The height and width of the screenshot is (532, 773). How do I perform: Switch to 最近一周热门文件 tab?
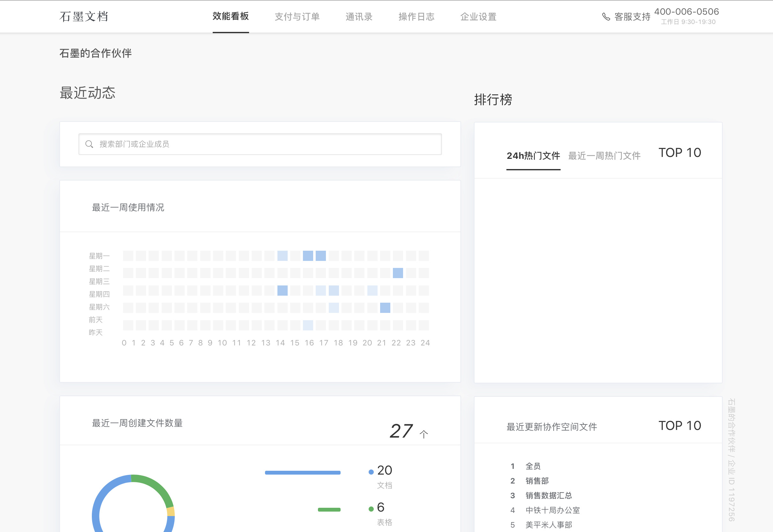604,156
